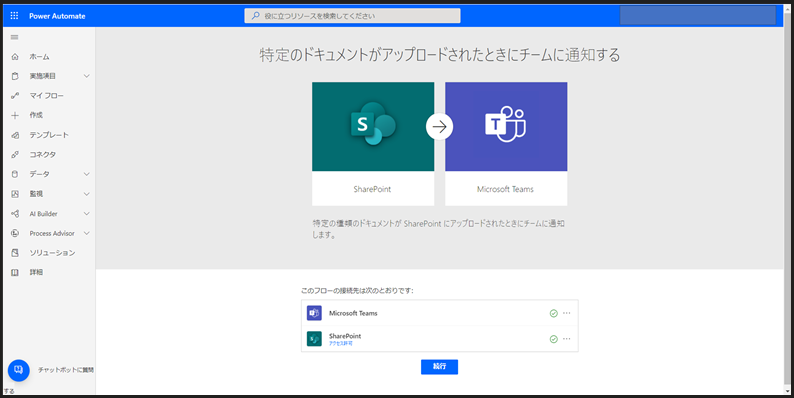Click the Microsoft Teams tile caption
The height and width of the screenshot is (398, 794).
click(505, 189)
